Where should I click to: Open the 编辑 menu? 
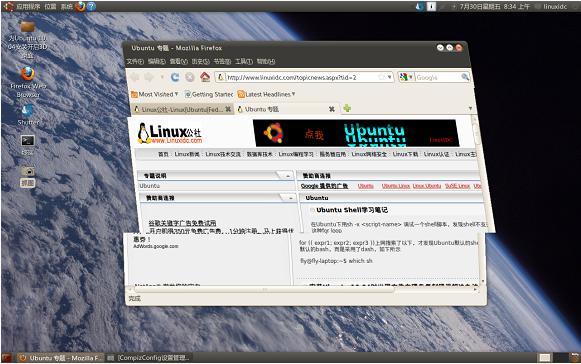tap(156, 62)
